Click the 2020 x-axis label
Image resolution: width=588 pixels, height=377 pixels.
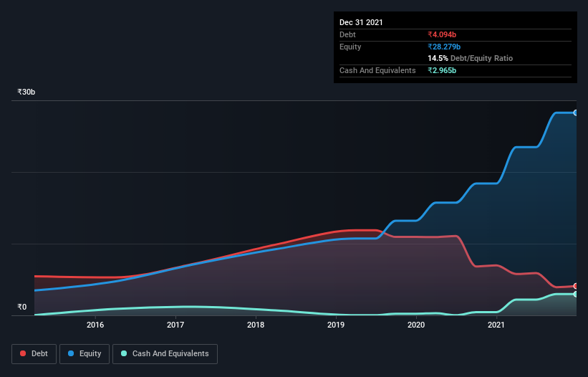click(x=416, y=325)
